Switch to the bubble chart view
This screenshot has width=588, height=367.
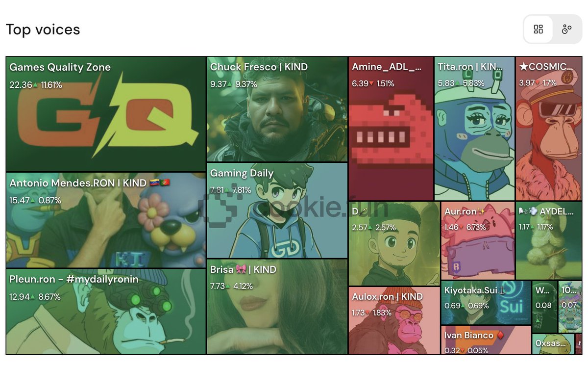point(567,29)
